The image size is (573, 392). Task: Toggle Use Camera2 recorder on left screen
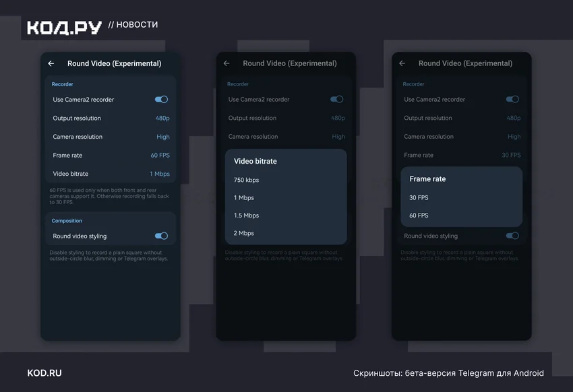tap(161, 99)
